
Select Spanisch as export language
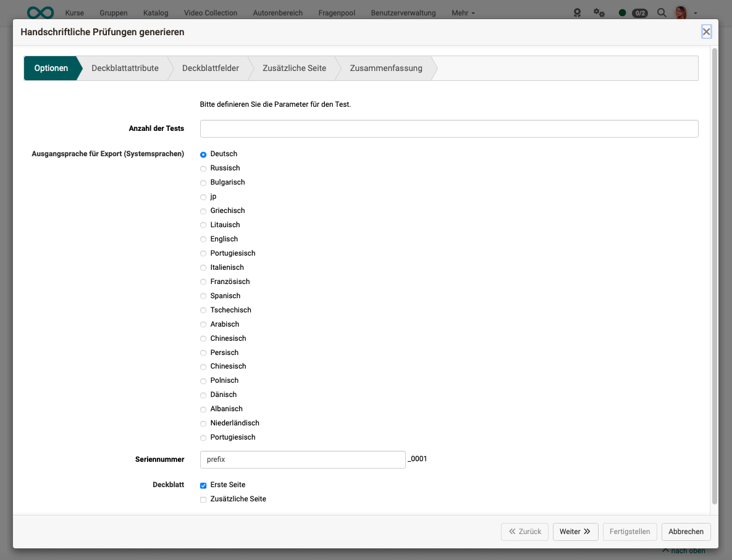click(203, 296)
